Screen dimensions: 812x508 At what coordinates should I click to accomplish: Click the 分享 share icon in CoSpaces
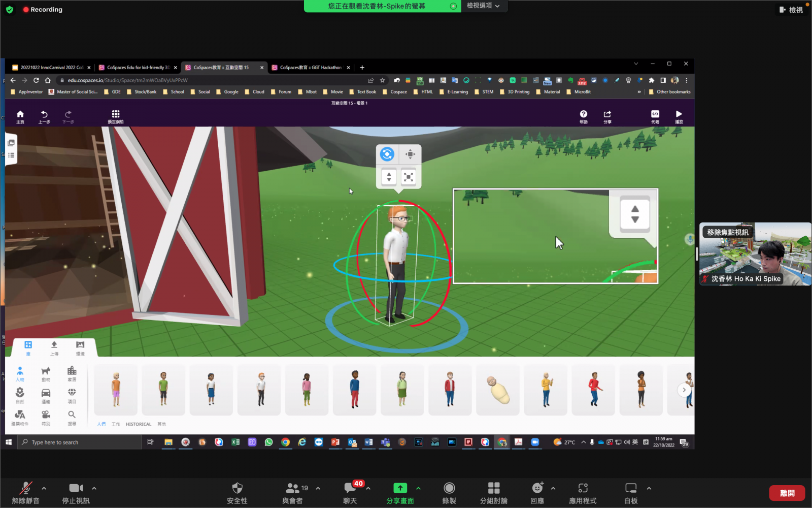pos(607,116)
